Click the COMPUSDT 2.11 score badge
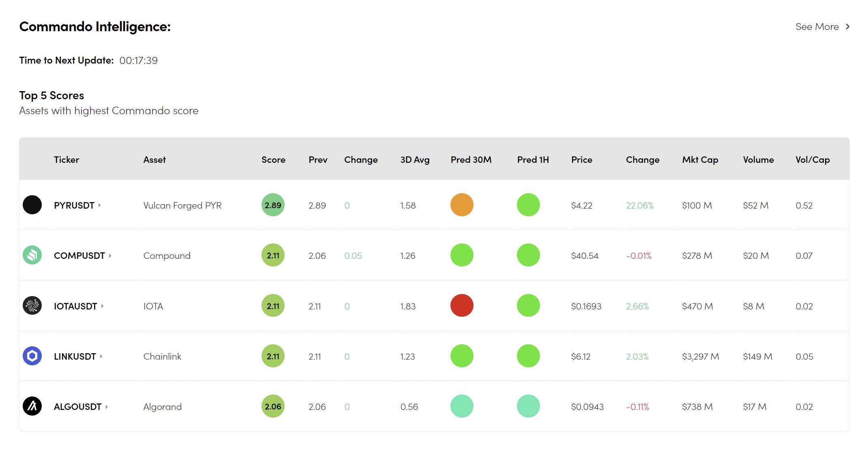The width and height of the screenshot is (868, 450). tap(273, 255)
